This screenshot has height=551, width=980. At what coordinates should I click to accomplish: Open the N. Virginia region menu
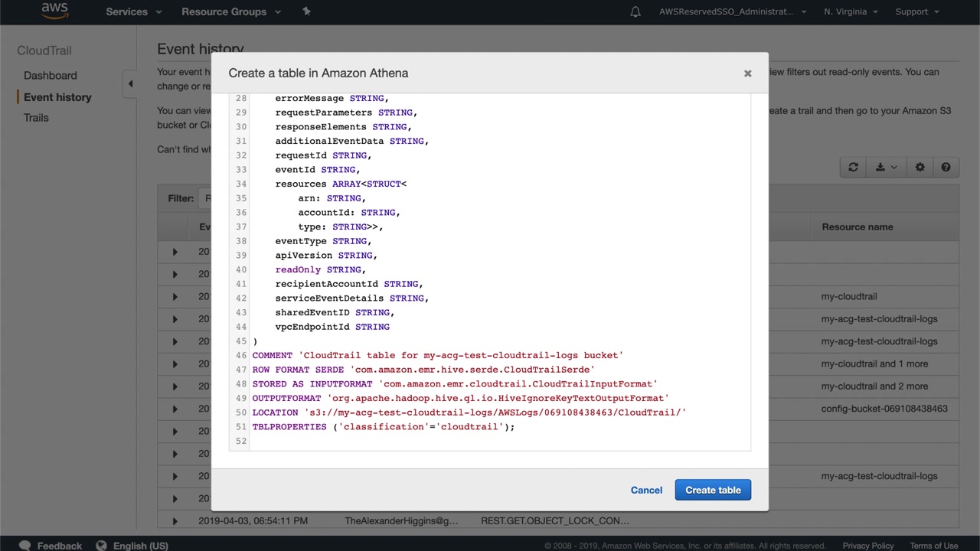click(851, 11)
